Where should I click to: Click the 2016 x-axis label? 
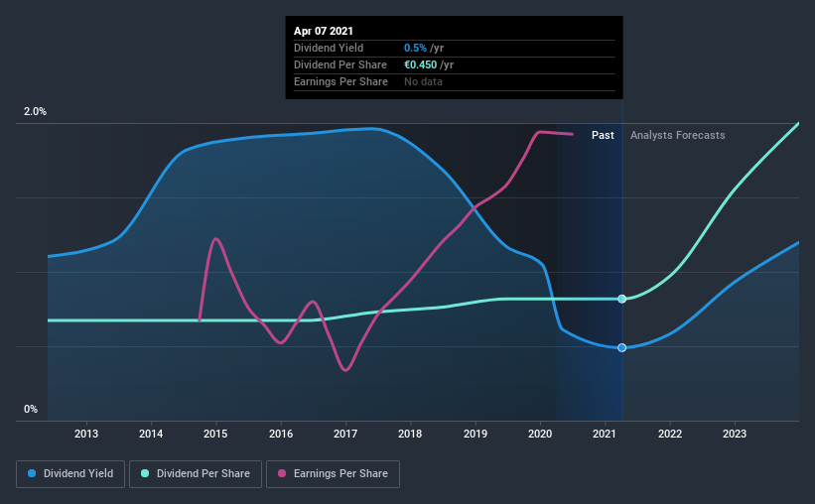click(x=281, y=434)
